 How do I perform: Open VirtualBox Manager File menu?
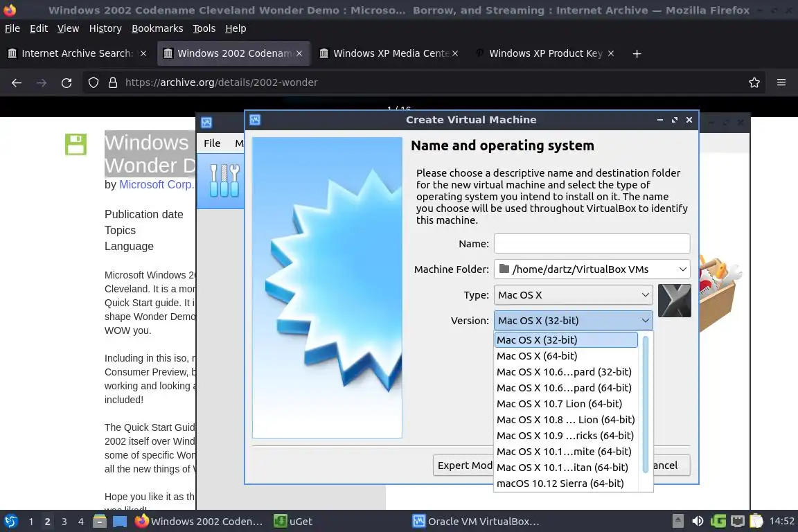click(212, 143)
